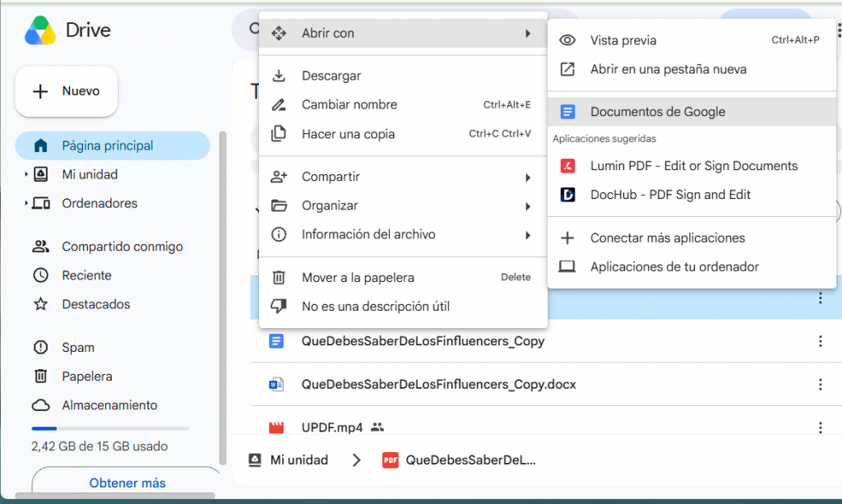Click the Información del archivo info icon

click(279, 234)
